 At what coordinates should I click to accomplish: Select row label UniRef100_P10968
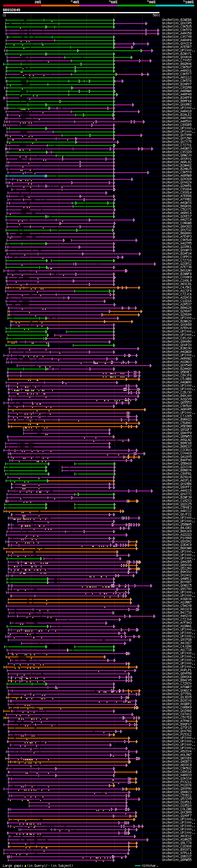(177, 538)
